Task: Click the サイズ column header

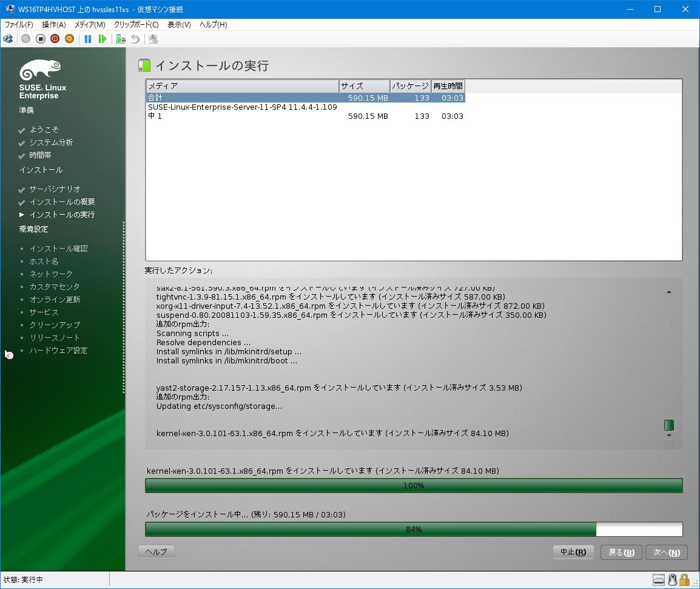Action: (365, 86)
